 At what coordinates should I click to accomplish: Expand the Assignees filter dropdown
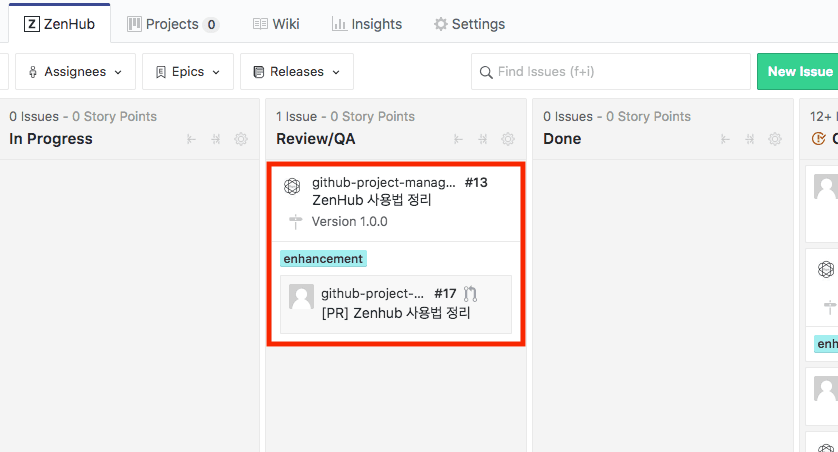click(75, 72)
